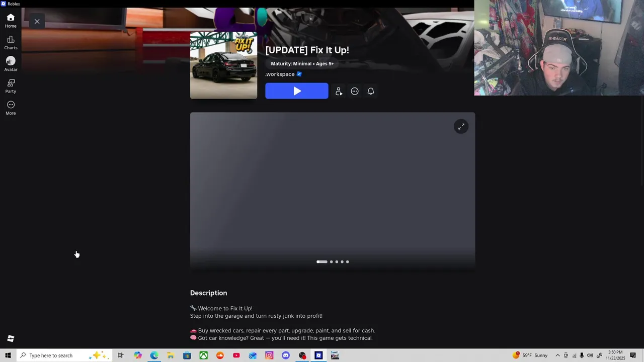Open YouTube from the taskbar

click(236, 355)
